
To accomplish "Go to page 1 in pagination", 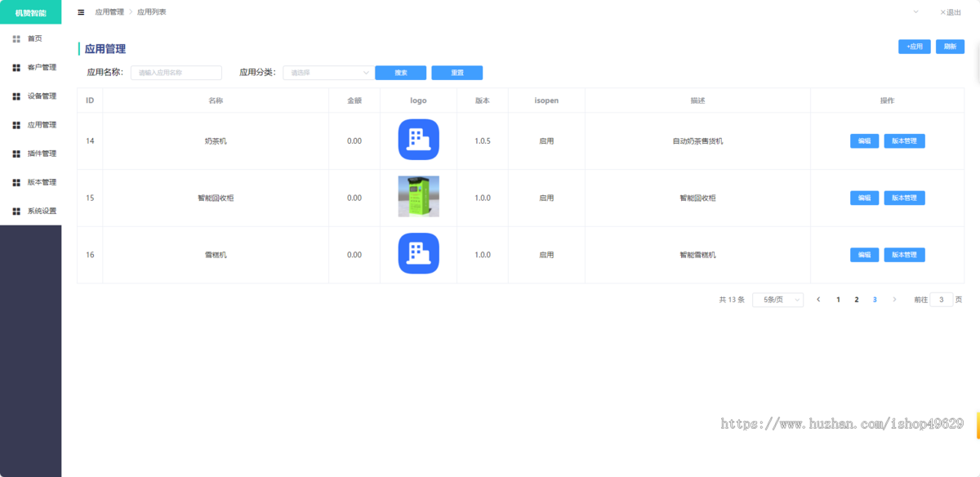I will [838, 300].
